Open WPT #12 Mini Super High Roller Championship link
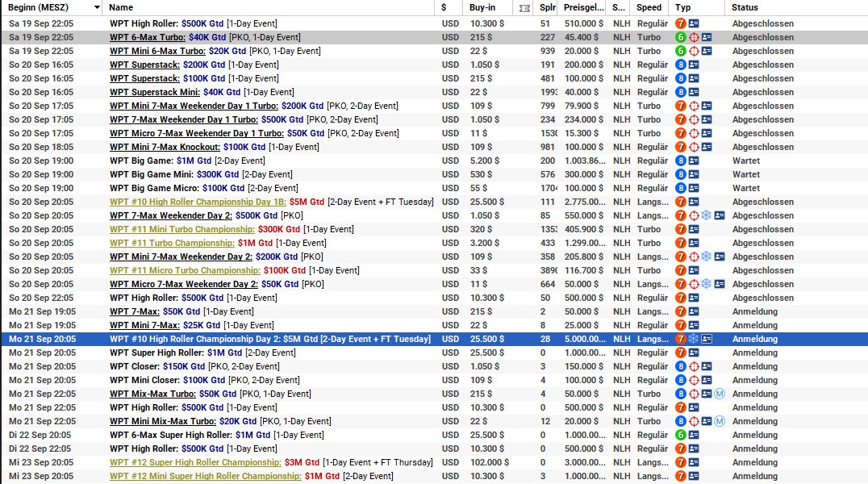 tap(206, 476)
